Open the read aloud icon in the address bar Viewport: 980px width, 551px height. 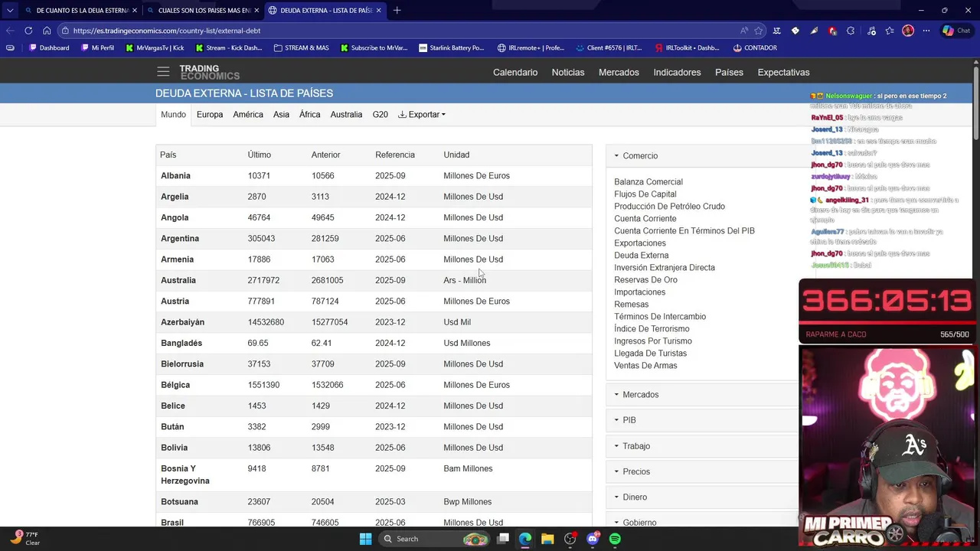tap(743, 31)
